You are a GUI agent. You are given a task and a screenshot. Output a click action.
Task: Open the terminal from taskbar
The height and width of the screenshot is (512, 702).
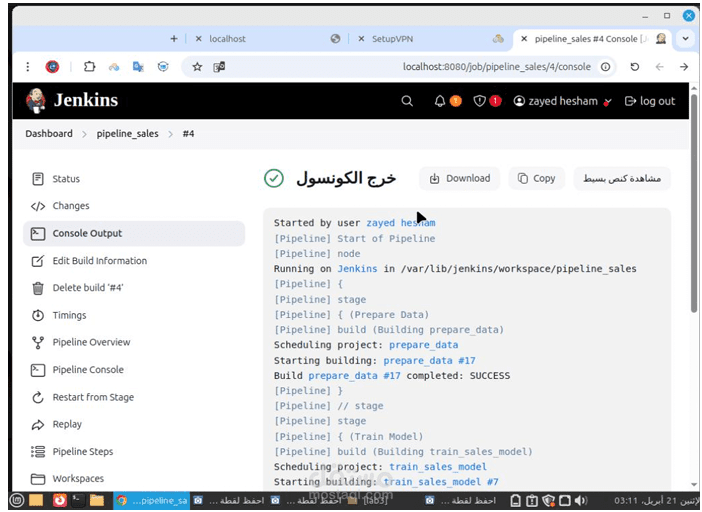[x=78, y=500]
